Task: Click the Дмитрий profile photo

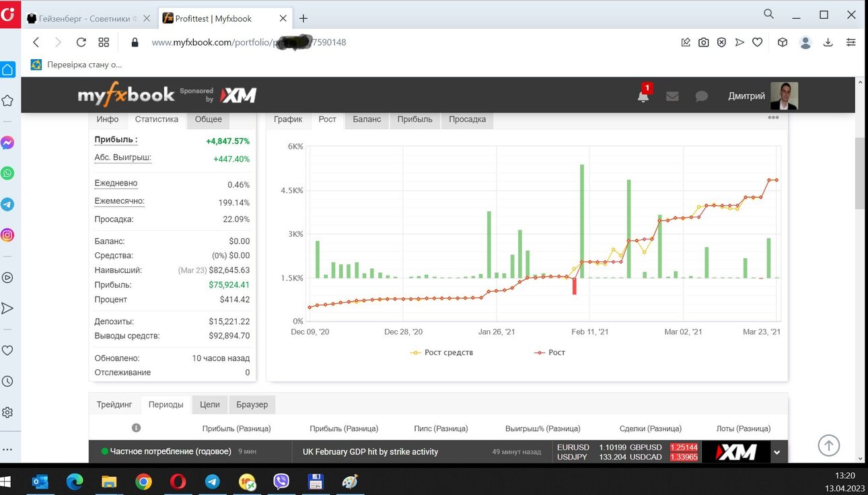Action: click(x=784, y=96)
